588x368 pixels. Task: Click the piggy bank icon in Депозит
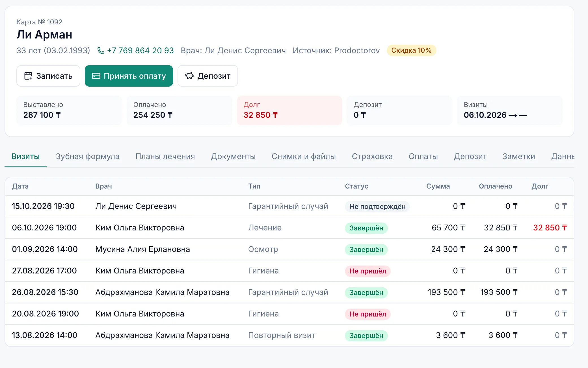coord(189,76)
